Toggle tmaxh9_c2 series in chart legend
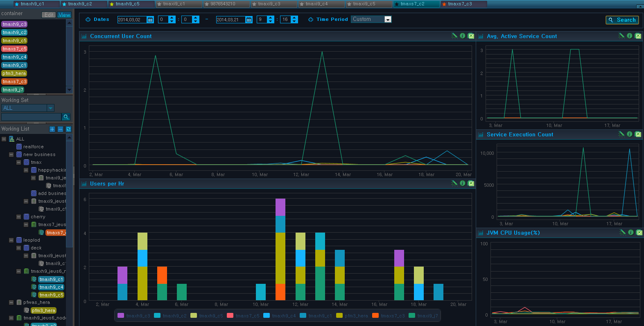The width and height of the screenshot is (644, 326). (x=170, y=315)
